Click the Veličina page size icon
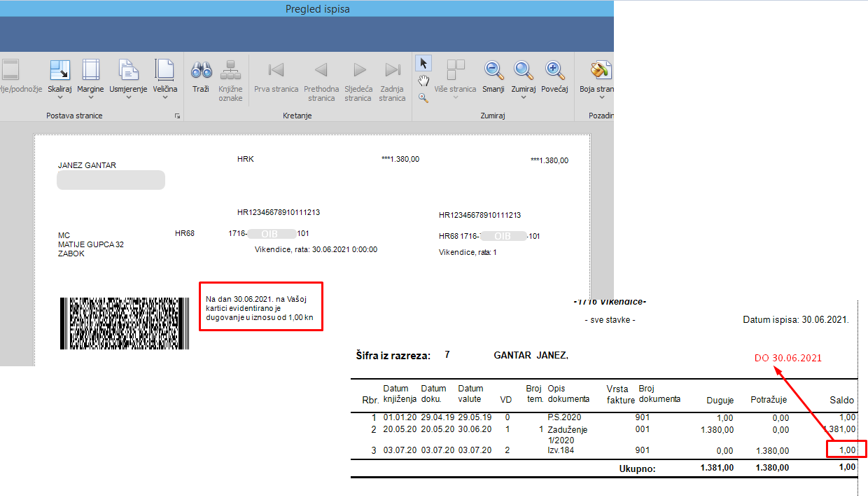The height and width of the screenshot is (500, 868). coord(164,71)
